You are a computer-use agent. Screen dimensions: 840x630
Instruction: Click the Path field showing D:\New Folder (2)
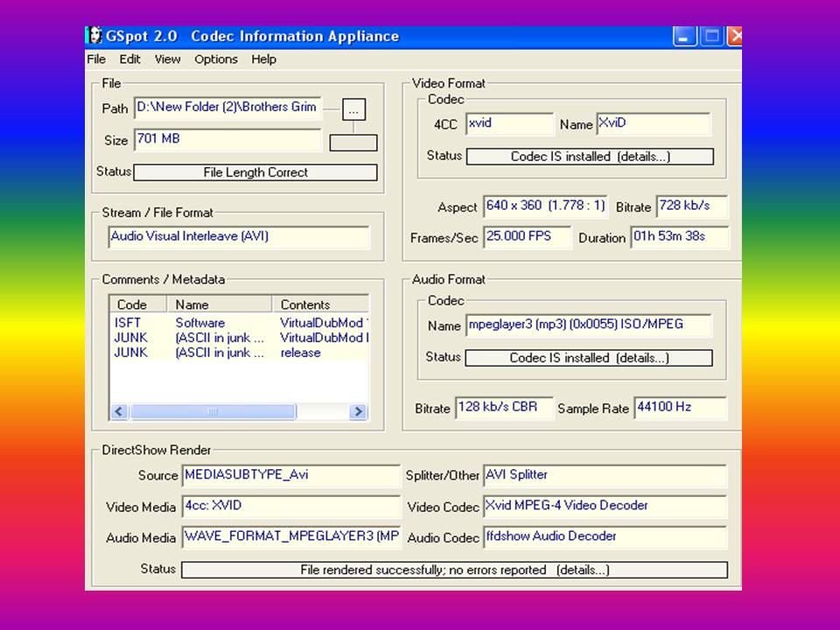tap(227, 108)
